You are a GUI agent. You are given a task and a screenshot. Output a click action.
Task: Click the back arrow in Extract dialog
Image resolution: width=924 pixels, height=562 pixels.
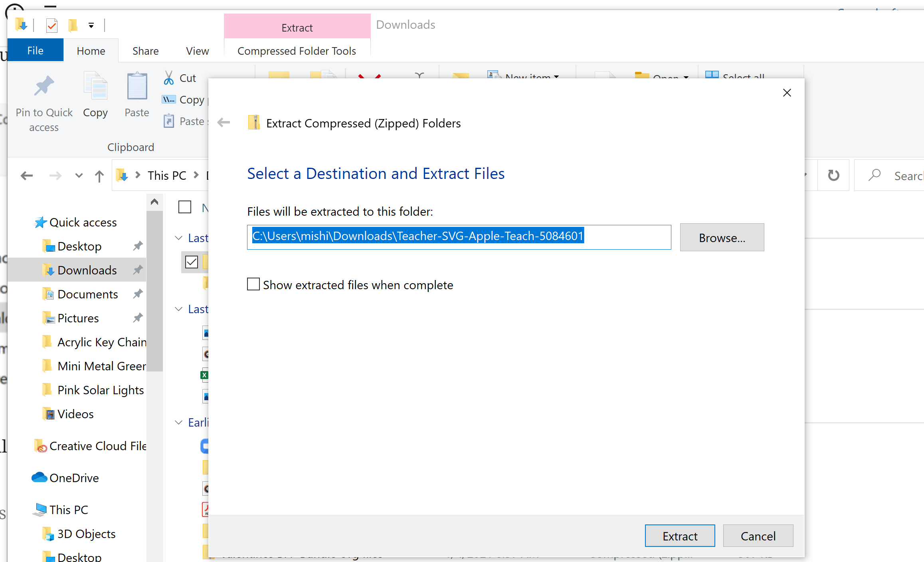pyautogui.click(x=224, y=123)
